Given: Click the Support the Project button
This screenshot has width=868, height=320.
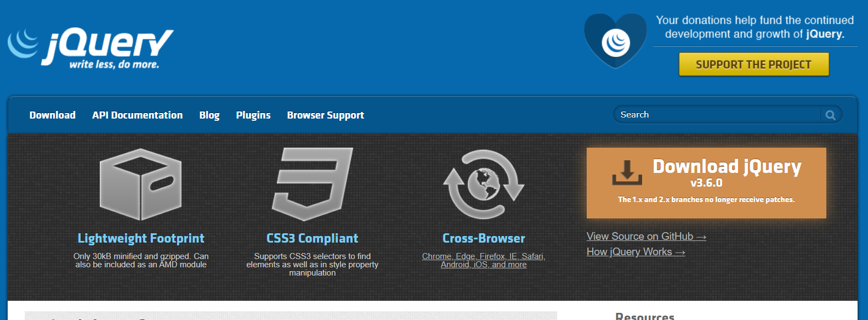Looking at the screenshot, I should pyautogui.click(x=754, y=65).
